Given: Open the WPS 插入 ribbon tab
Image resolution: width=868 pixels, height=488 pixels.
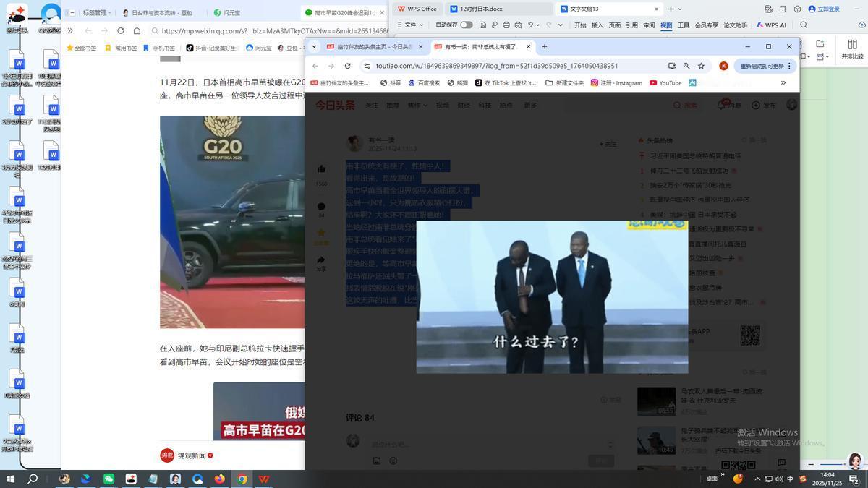Looking at the screenshot, I should (597, 25).
